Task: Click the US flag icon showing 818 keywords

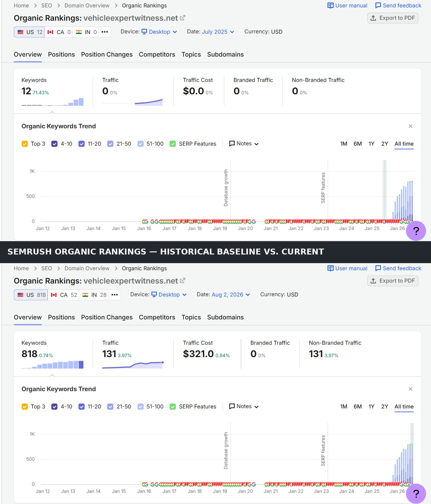Action: 20,295
